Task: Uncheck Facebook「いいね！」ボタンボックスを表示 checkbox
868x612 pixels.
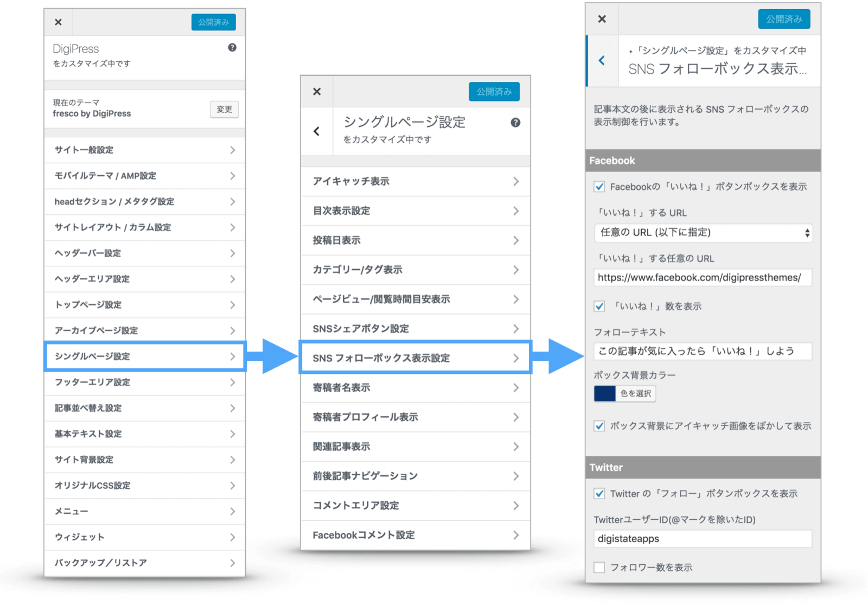Action: pyautogui.click(x=599, y=187)
